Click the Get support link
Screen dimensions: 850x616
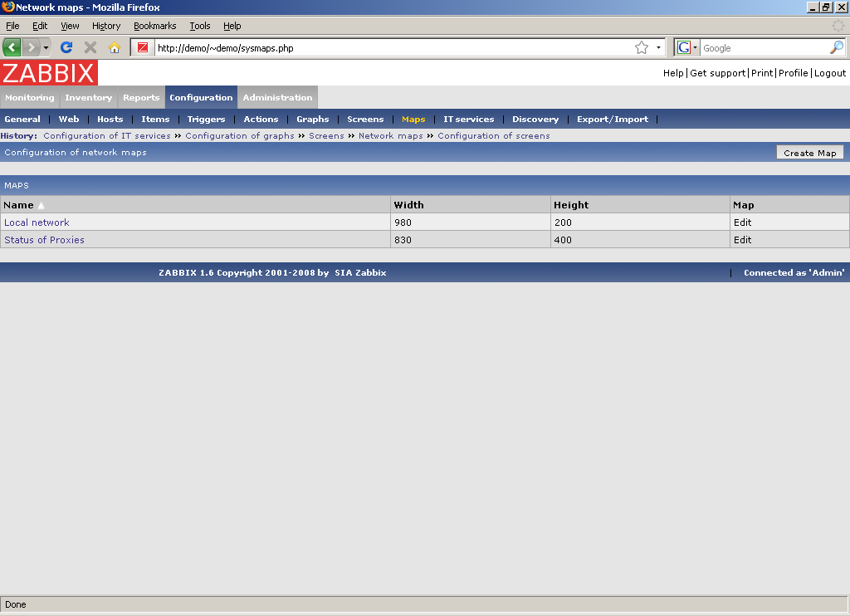tap(718, 73)
